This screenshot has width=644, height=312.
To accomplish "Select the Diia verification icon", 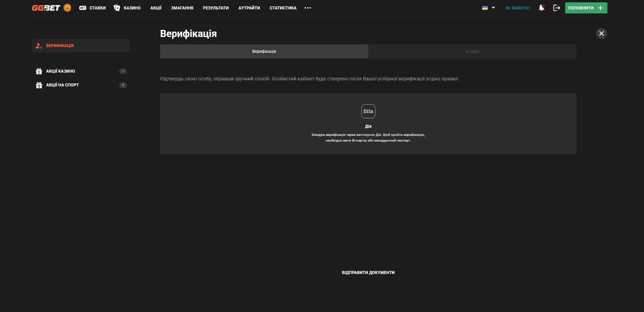I will tap(368, 111).
